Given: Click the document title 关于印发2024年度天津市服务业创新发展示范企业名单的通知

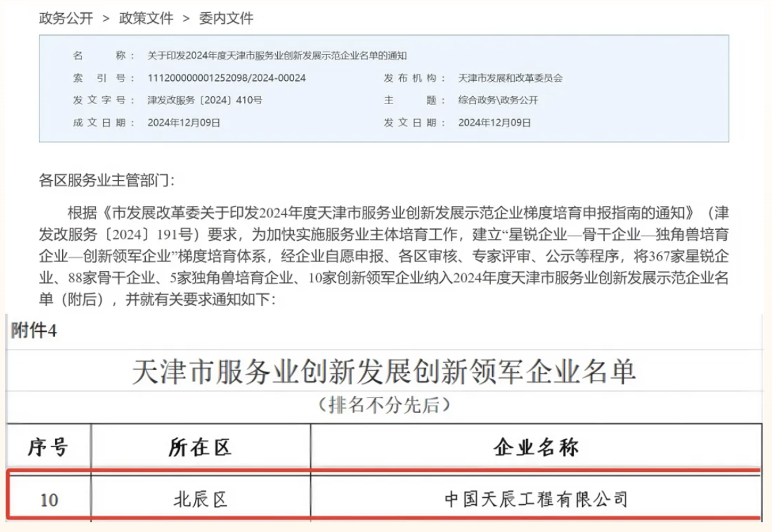Looking at the screenshot, I should [277, 56].
